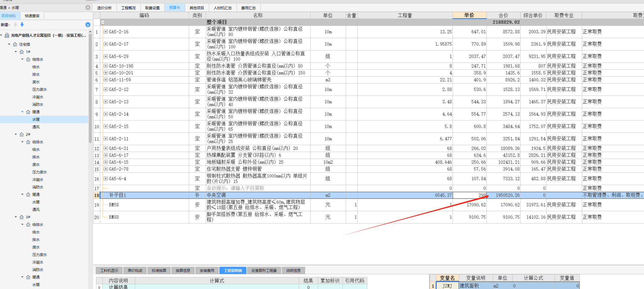Viewport: 644px width, 289px height.
Task: Select 通风 under 1# 暖通
Action: tap(36, 127)
